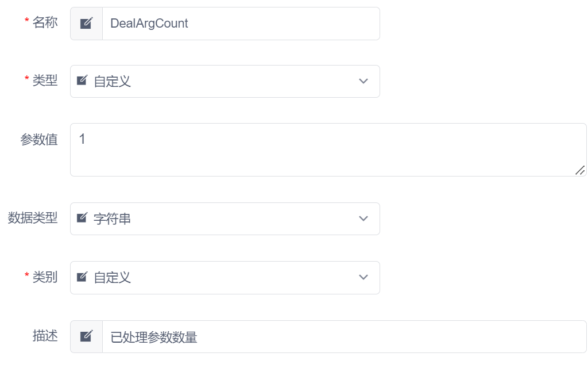Click the 描述 field label
This screenshot has height=368, width=588.
tap(45, 336)
